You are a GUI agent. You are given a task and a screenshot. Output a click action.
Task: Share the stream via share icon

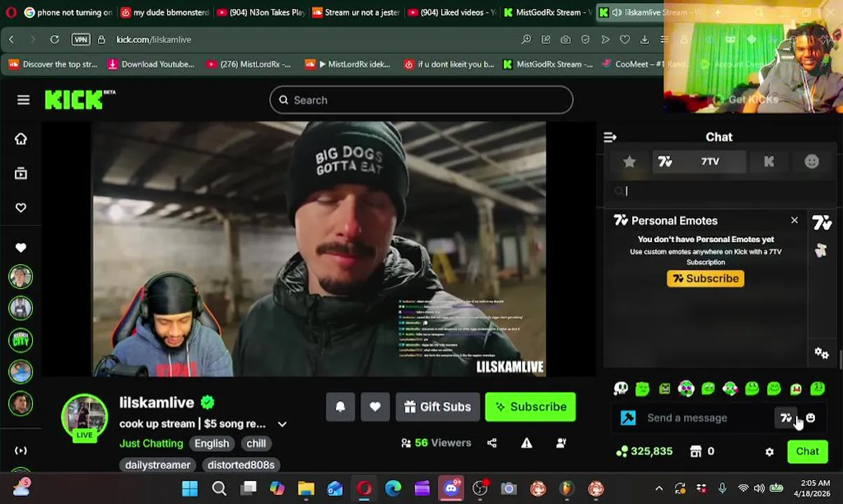492,443
